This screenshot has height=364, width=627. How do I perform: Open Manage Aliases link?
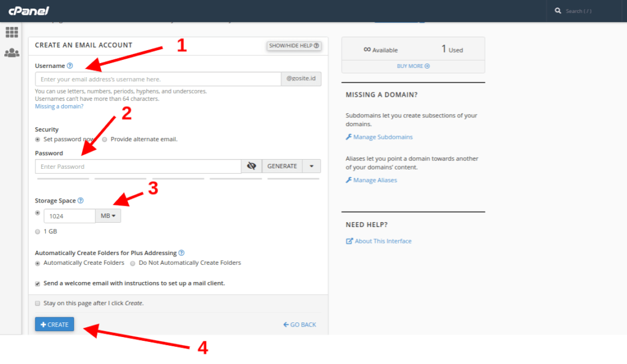[375, 180]
